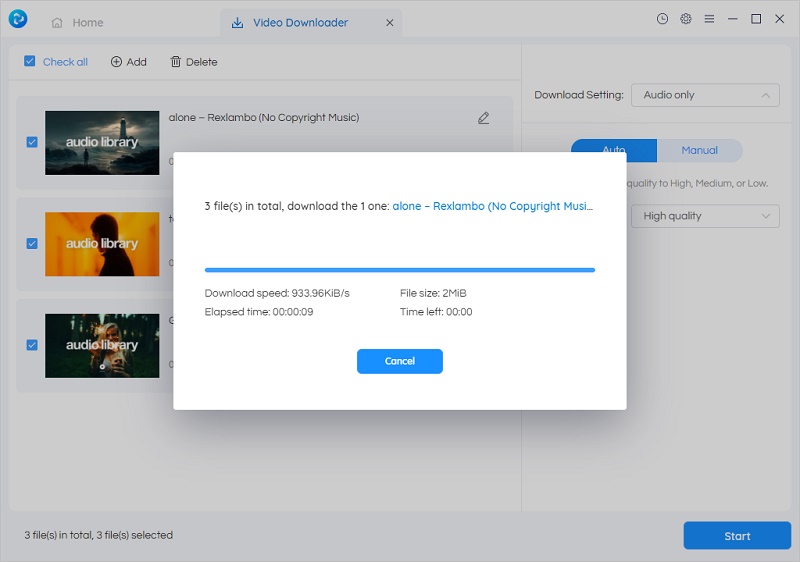Cancel the download in the dialog
Image resolution: width=800 pixels, height=562 pixels.
(399, 361)
